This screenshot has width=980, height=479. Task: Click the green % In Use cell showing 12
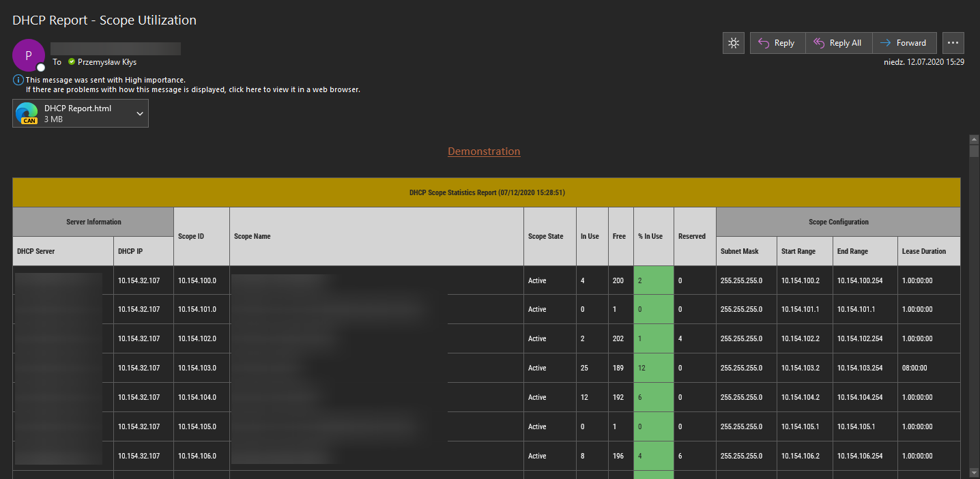tap(653, 368)
